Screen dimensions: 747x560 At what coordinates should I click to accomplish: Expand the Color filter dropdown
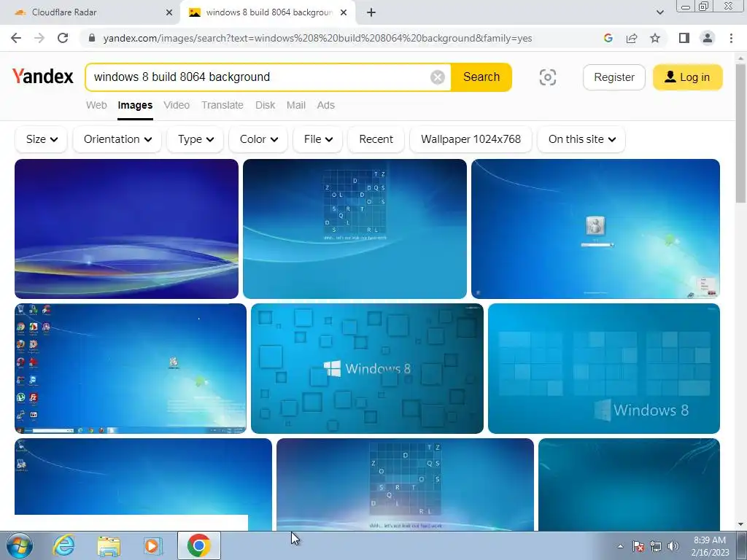click(258, 139)
